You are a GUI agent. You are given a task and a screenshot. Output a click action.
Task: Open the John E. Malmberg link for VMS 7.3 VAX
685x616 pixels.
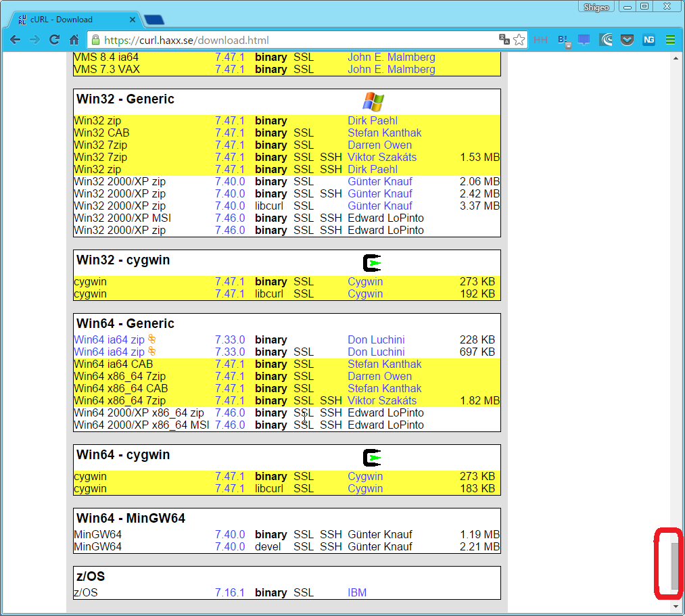coord(392,70)
